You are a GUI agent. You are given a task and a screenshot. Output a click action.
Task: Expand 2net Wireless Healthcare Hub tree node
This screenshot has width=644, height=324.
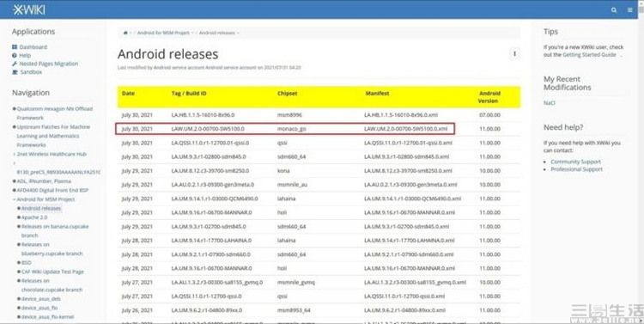click(15, 154)
